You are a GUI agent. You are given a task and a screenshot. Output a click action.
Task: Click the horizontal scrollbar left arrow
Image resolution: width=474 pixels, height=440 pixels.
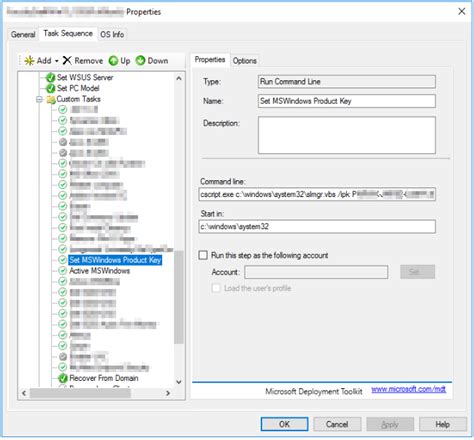pos(24,393)
